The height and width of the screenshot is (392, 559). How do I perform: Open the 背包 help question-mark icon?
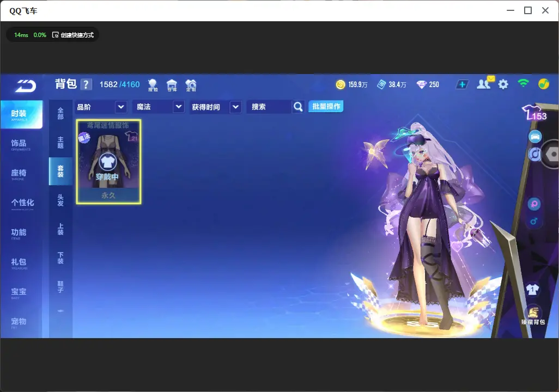coord(86,84)
